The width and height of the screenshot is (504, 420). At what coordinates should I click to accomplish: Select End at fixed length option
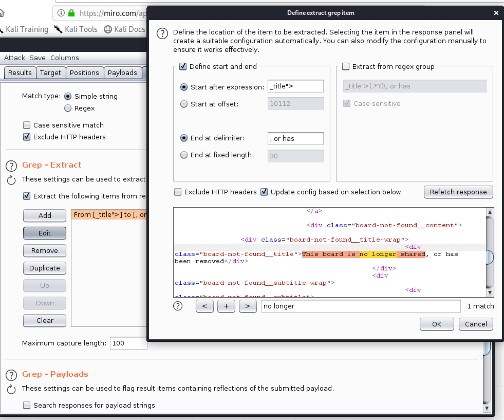(184, 155)
